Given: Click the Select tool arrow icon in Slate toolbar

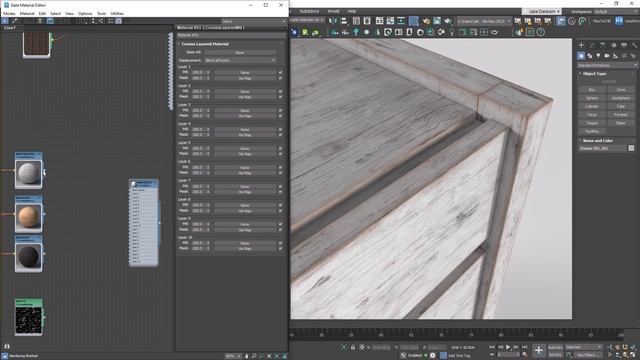Looking at the screenshot, I should pos(5,21).
